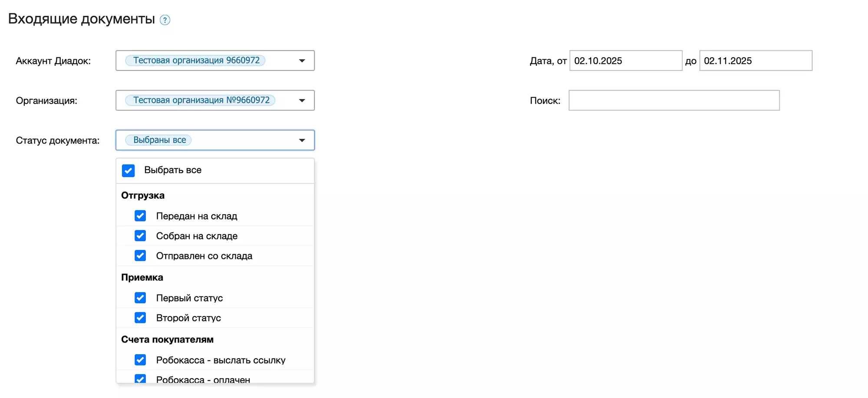Viewport: 868px width, 398px height.
Task: Click the help question mark icon
Action: pyautogui.click(x=165, y=20)
